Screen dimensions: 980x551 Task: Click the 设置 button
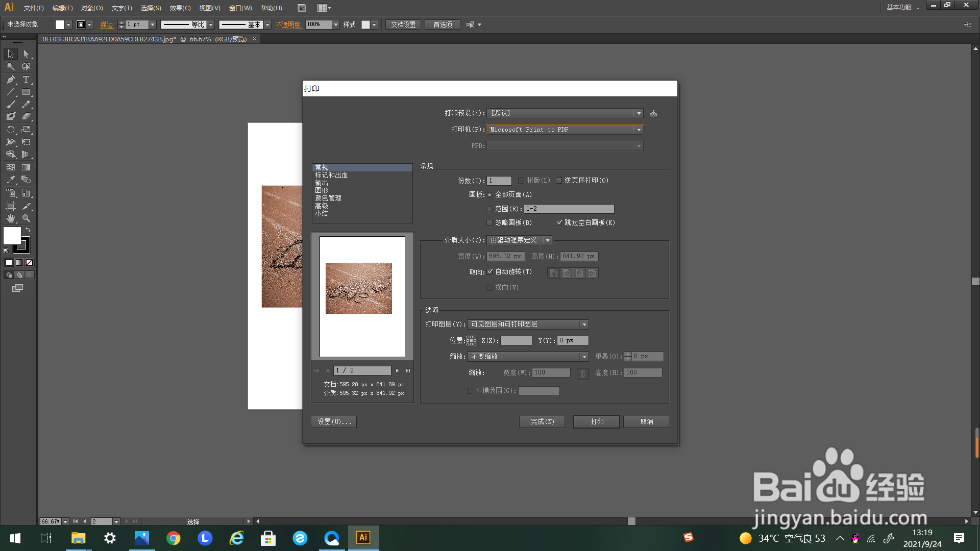pyautogui.click(x=334, y=422)
